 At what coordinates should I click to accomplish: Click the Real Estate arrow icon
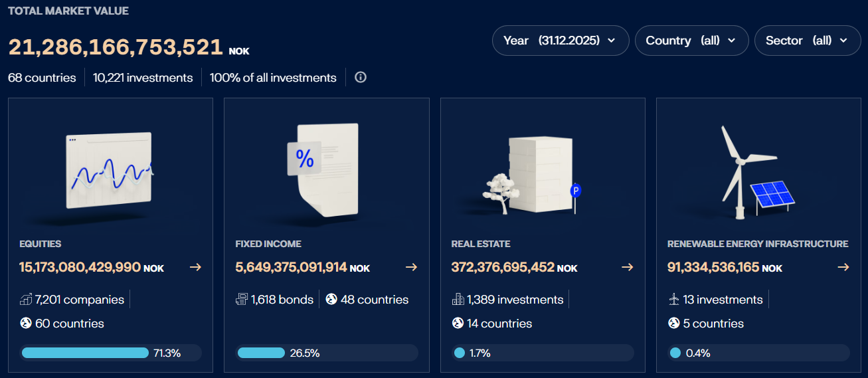pyautogui.click(x=627, y=267)
